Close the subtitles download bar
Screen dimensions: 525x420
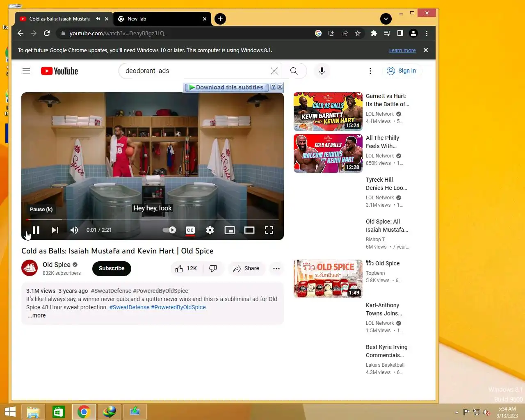[x=280, y=87]
